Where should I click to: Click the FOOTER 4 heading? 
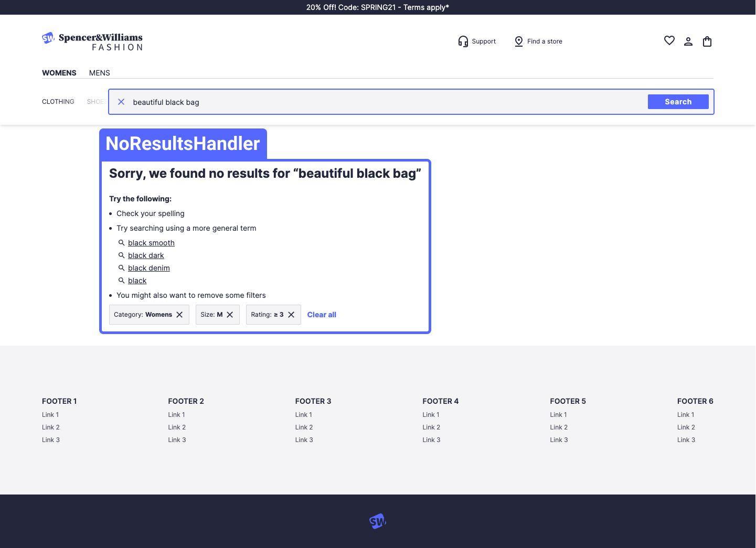point(441,401)
